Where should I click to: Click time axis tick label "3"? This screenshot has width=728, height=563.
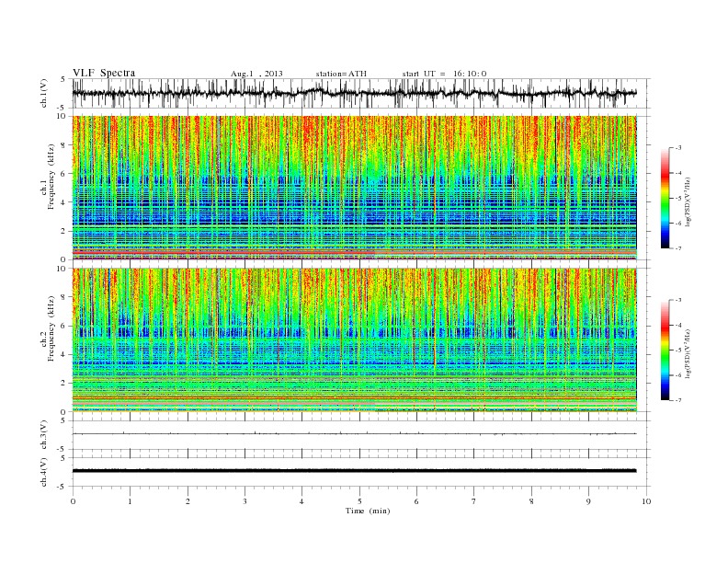(x=245, y=501)
